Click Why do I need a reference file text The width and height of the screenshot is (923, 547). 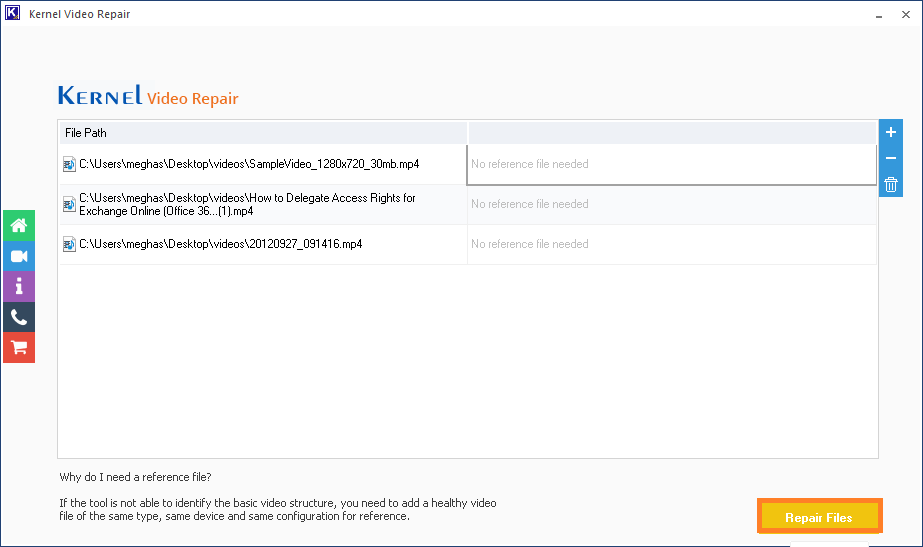135,477
